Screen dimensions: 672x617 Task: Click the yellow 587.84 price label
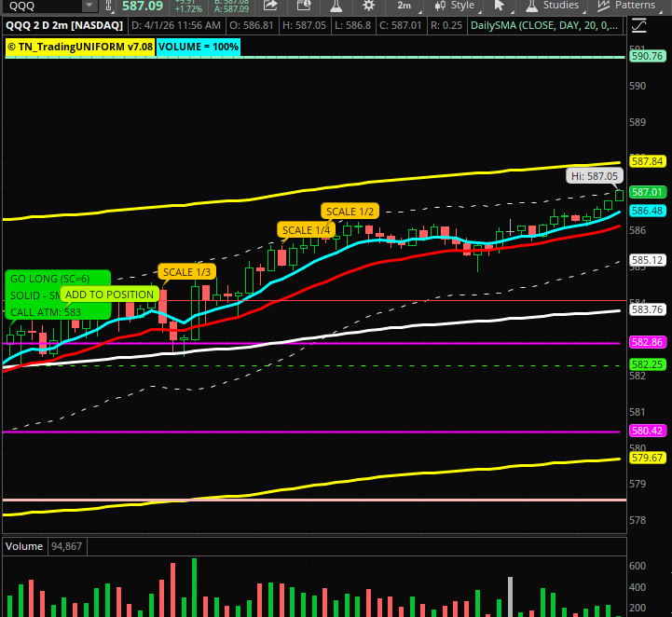647,161
